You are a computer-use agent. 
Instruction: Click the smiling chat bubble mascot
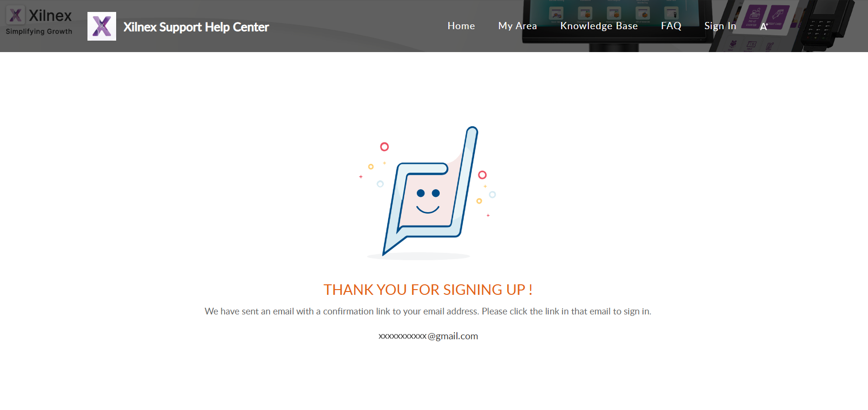coord(428,196)
